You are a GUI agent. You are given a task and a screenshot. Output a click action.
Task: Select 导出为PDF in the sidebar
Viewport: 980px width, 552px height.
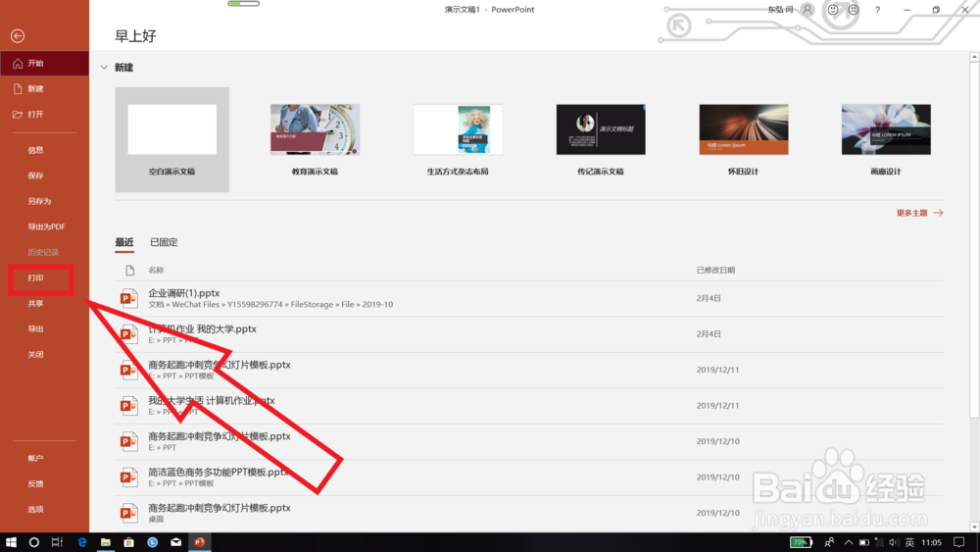[x=44, y=226]
